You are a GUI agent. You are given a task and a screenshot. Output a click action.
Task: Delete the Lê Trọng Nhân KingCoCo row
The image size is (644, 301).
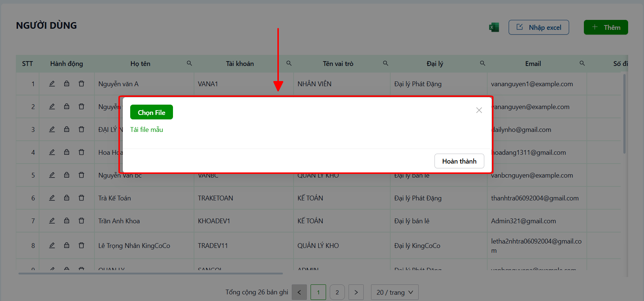[x=82, y=245]
